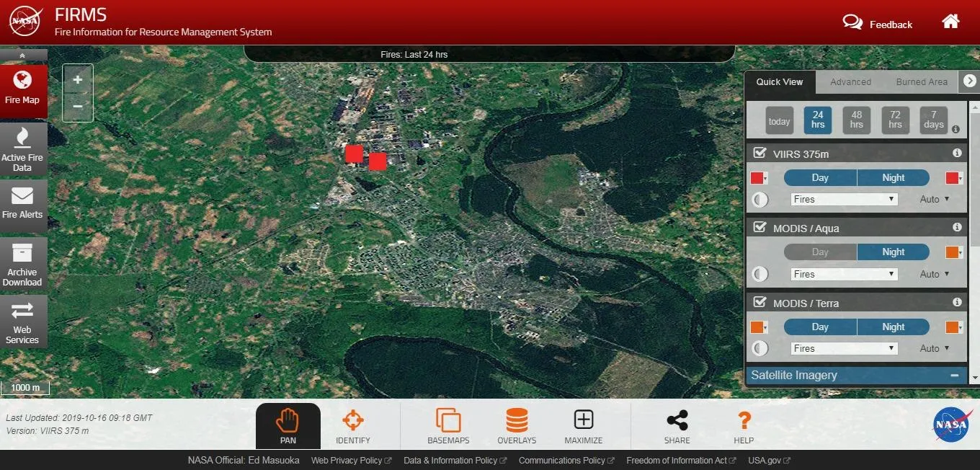Open the Basemaps selector

point(447,425)
